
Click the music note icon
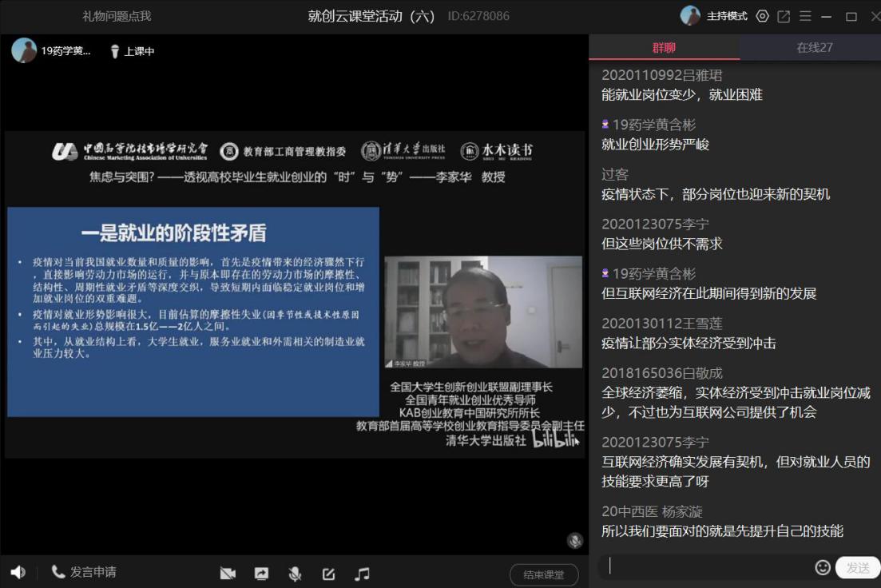pos(362,574)
